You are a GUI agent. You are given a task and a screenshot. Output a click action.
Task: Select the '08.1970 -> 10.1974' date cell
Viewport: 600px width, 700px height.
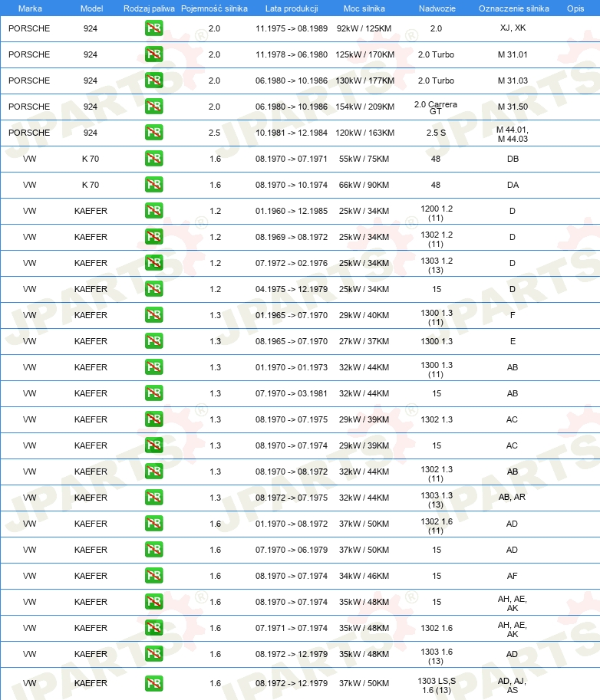tap(292, 185)
